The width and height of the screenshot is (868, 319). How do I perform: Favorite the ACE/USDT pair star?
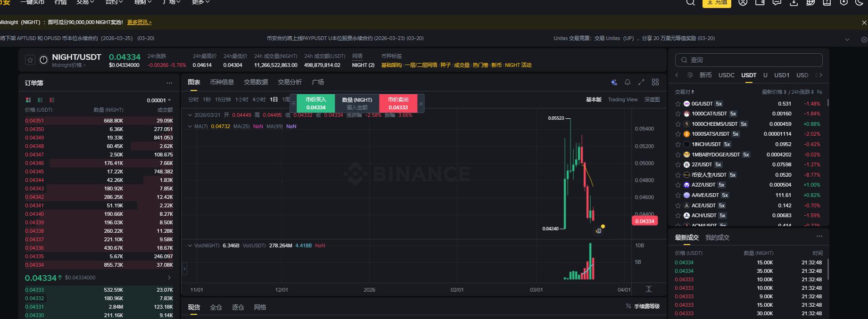coord(678,205)
